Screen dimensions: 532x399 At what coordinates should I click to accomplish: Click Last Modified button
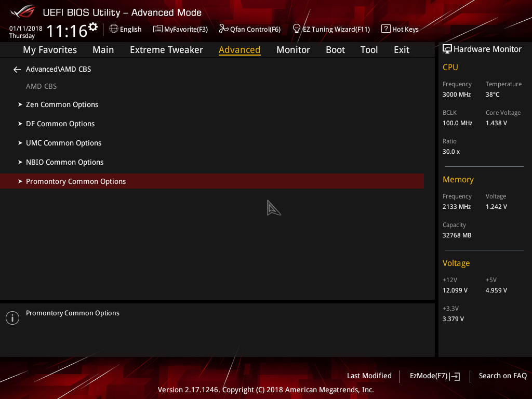[x=369, y=376]
